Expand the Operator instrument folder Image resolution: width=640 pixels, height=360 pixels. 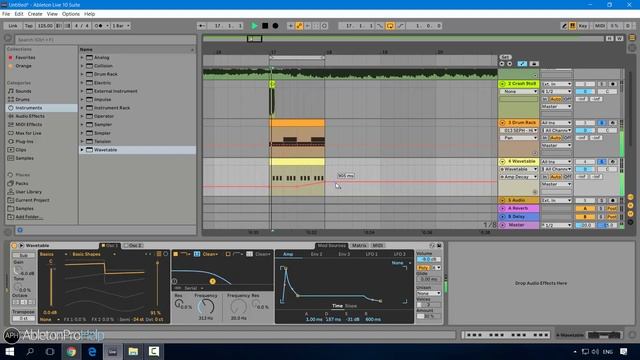pos(82,116)
